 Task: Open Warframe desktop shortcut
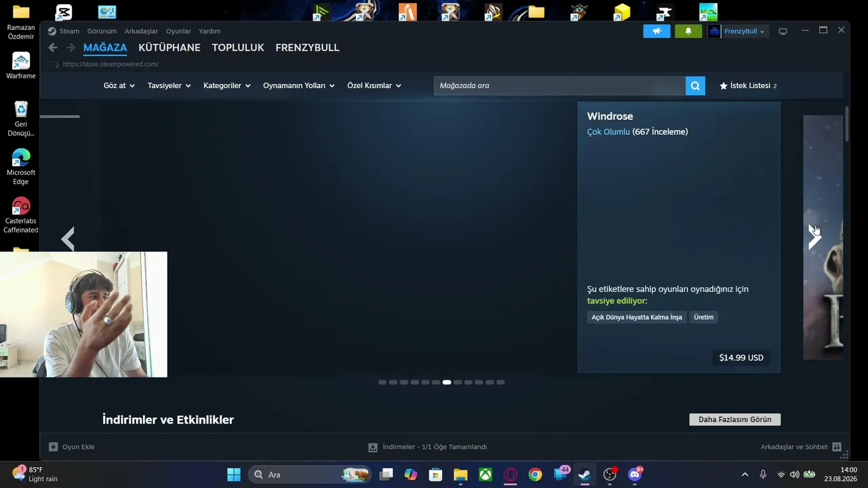coord(21,66)
